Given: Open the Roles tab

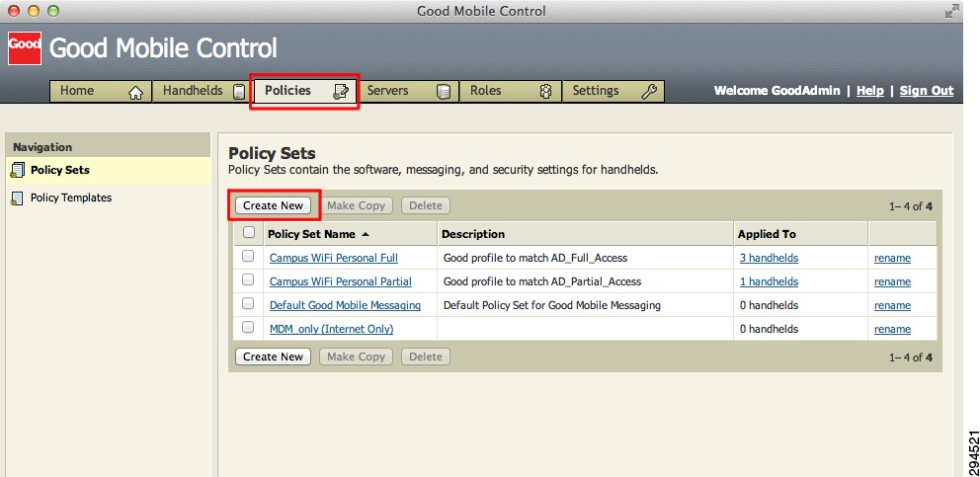Looking at the screenshot, I should (511, 91).
